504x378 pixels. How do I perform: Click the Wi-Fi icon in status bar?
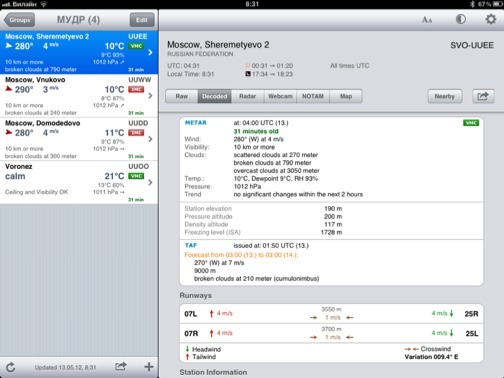pos(44,4)
